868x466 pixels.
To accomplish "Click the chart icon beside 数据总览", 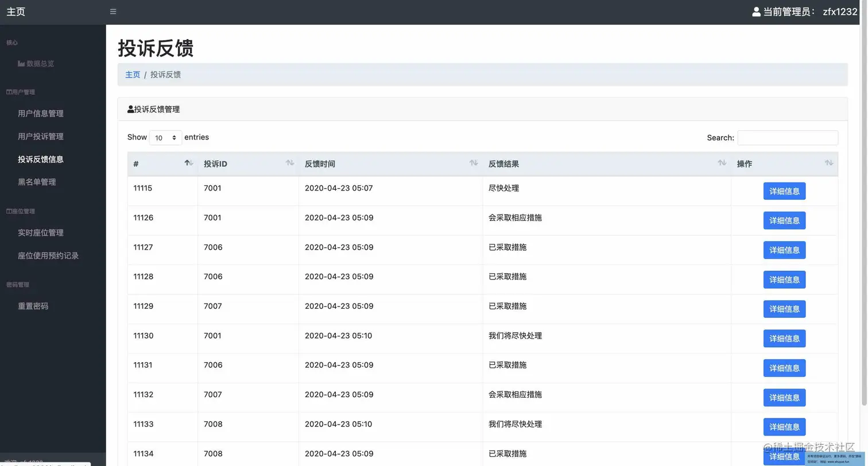I will pyautogui.click(x=21, y=64).
